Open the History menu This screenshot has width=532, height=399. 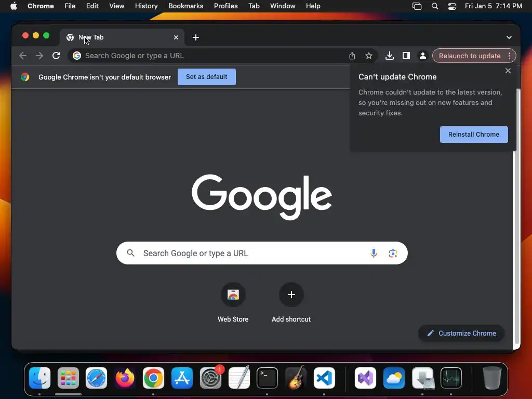point(146,6)
